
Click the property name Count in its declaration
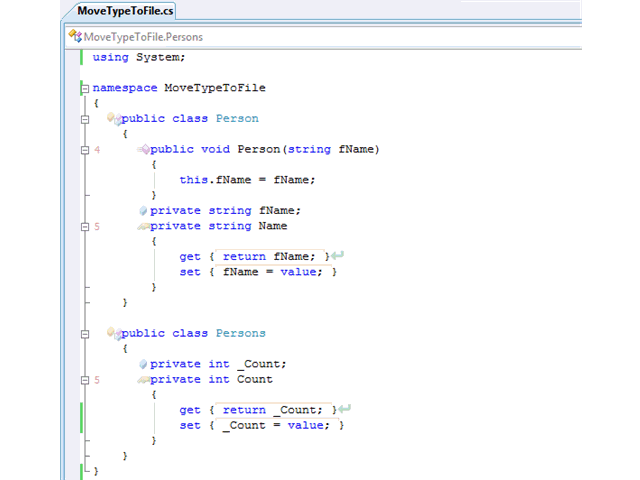[x=255, y=379]
